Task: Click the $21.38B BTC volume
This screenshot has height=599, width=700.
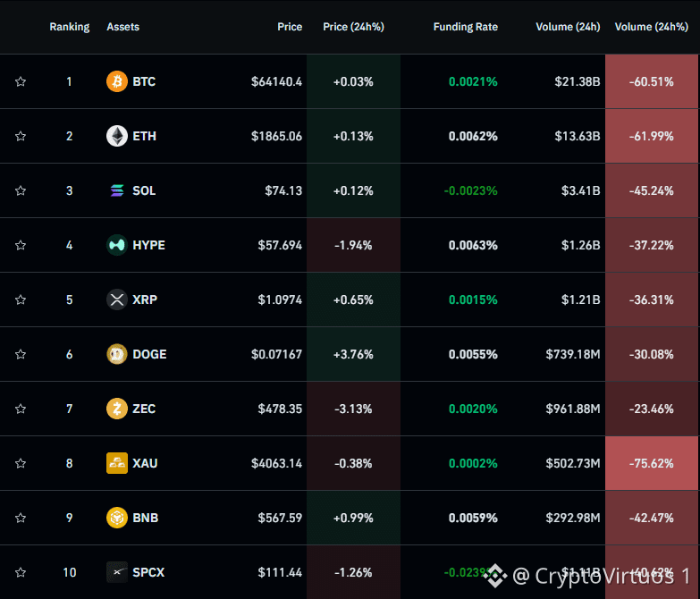Action: tap(578, 81)
